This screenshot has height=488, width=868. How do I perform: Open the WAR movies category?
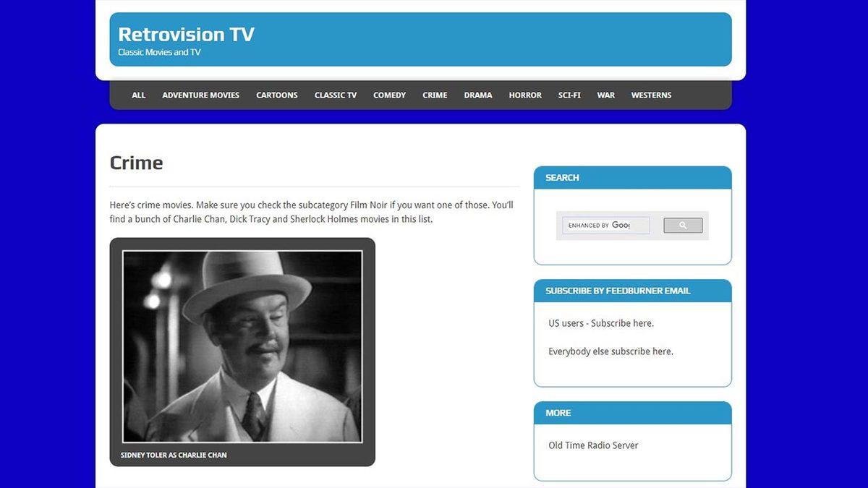click(x=606, y=95)
